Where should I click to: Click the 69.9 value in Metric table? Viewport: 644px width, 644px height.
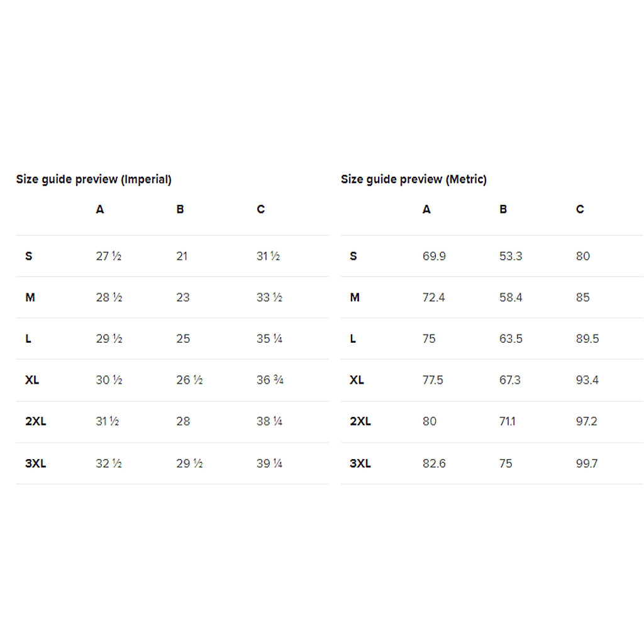point(434,256)
